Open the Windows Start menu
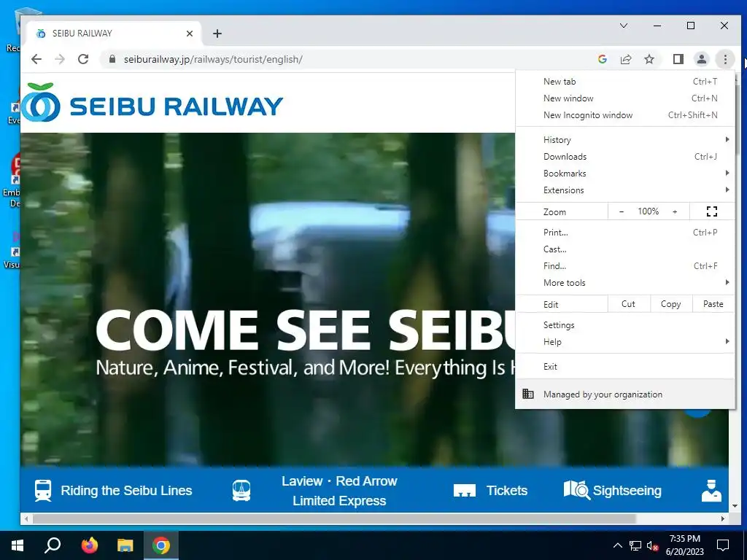The image size is (747, 560). [x=18, y=545]
